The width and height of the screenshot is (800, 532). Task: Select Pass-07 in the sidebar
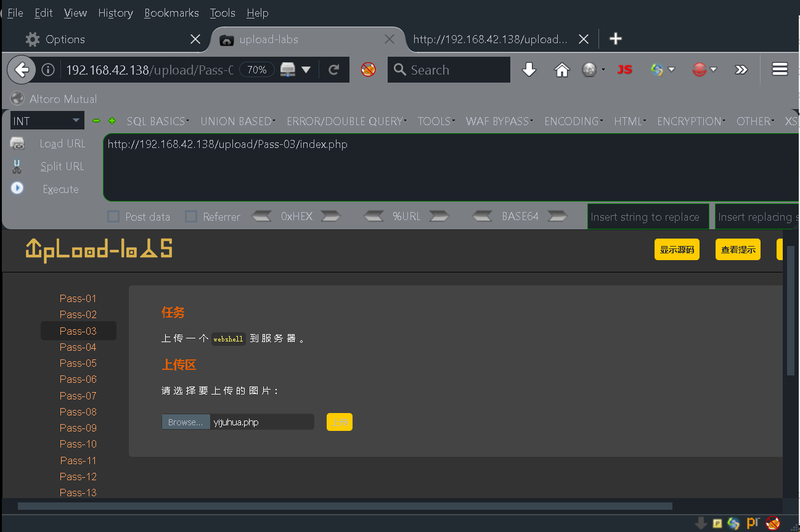pos(78,395)
